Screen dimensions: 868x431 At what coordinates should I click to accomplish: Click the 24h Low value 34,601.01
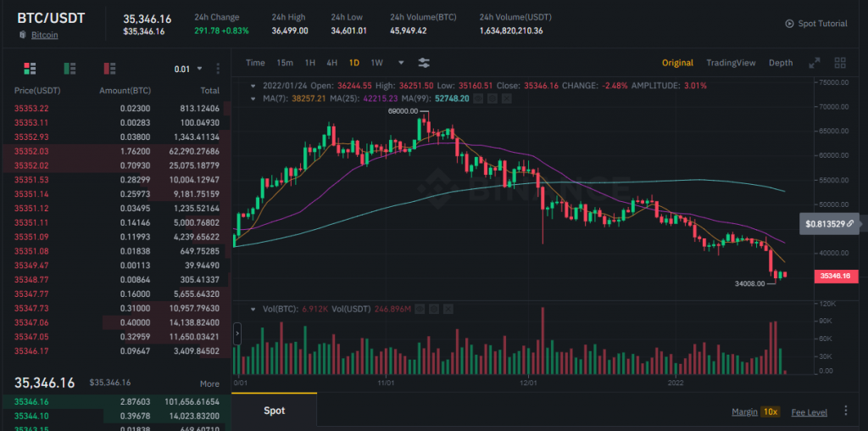[x=348, y=31]
